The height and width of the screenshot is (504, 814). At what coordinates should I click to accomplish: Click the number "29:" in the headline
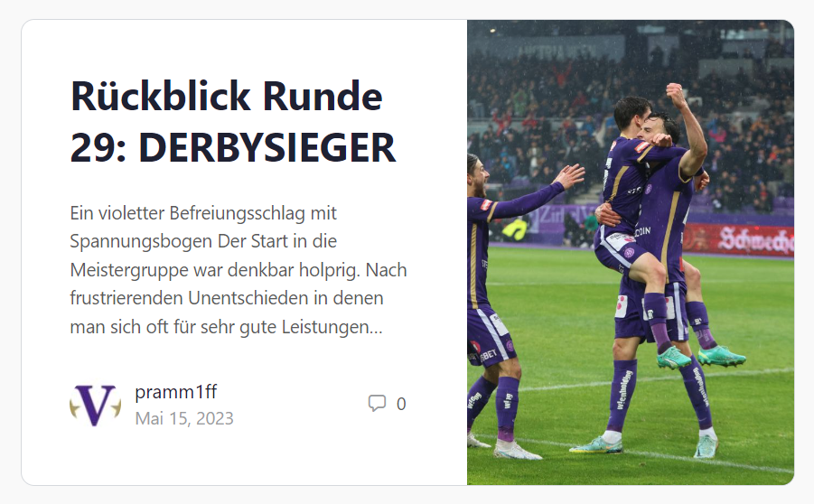(98, 147)
